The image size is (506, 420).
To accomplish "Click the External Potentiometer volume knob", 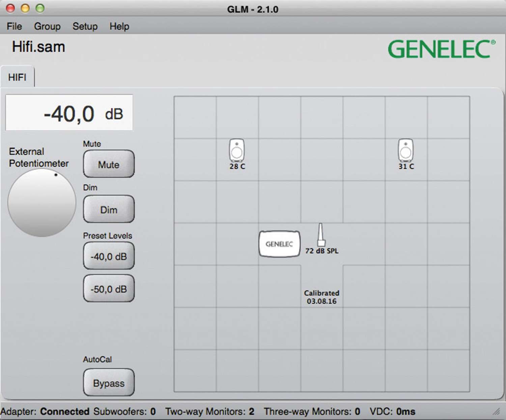I will [x=42, y=203].
